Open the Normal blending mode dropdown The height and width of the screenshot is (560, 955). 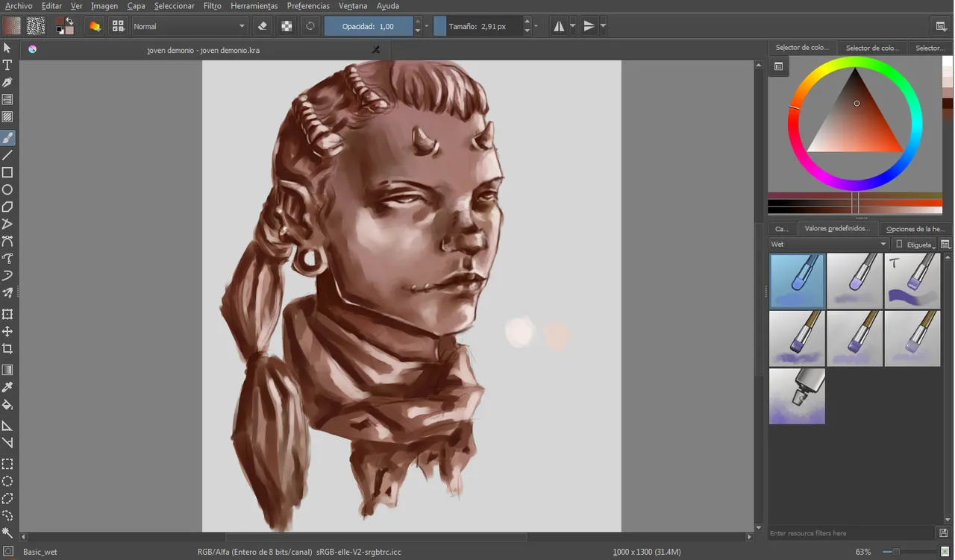coord(190,26)
